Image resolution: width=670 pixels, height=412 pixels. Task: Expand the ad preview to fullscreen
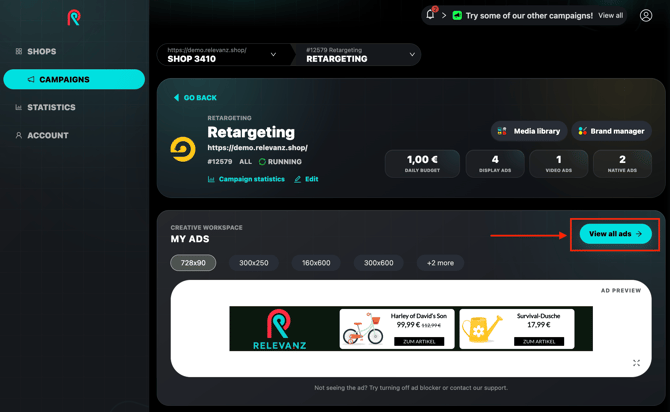tap(636, 363)
